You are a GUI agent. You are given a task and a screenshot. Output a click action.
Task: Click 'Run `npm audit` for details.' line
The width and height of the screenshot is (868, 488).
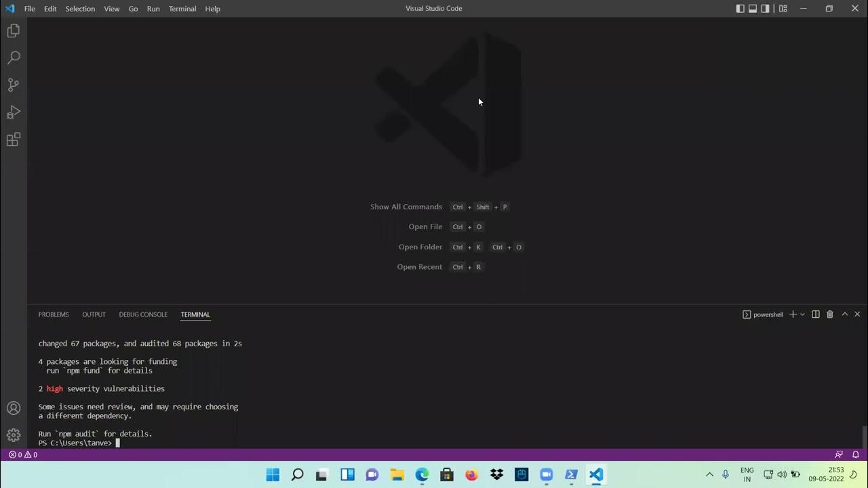[95, 434]
